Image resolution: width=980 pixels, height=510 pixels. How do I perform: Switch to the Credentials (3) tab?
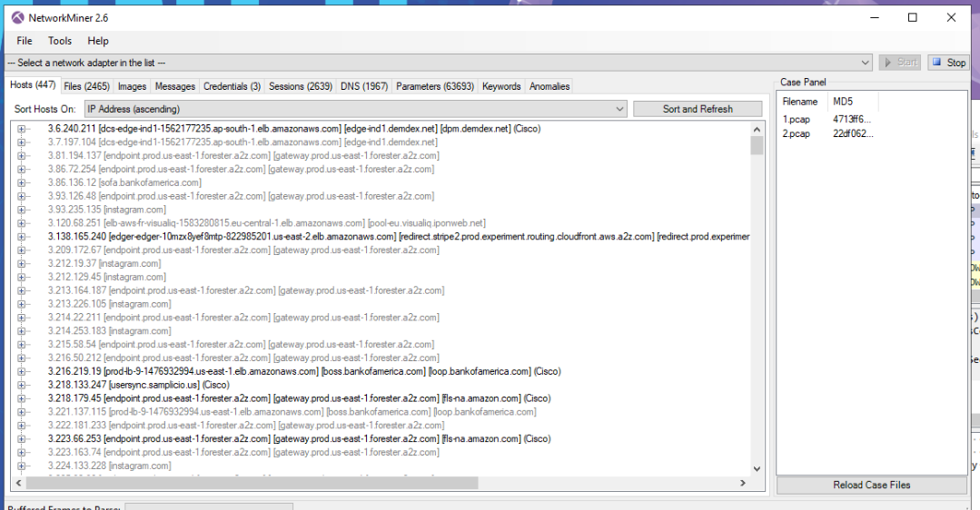(232, 86)
